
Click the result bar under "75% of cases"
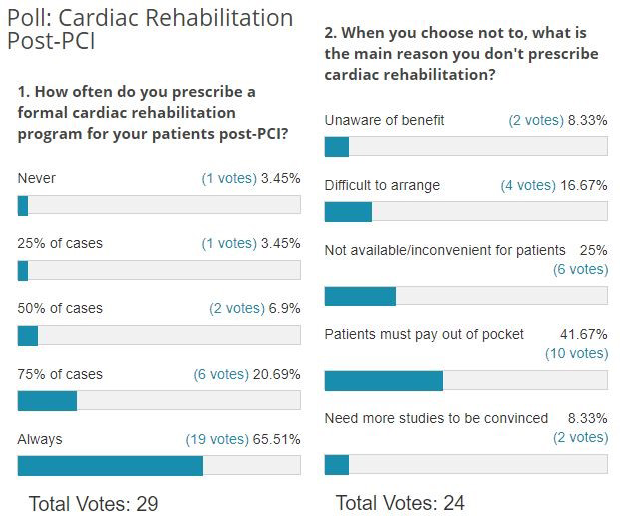[159, 401]
